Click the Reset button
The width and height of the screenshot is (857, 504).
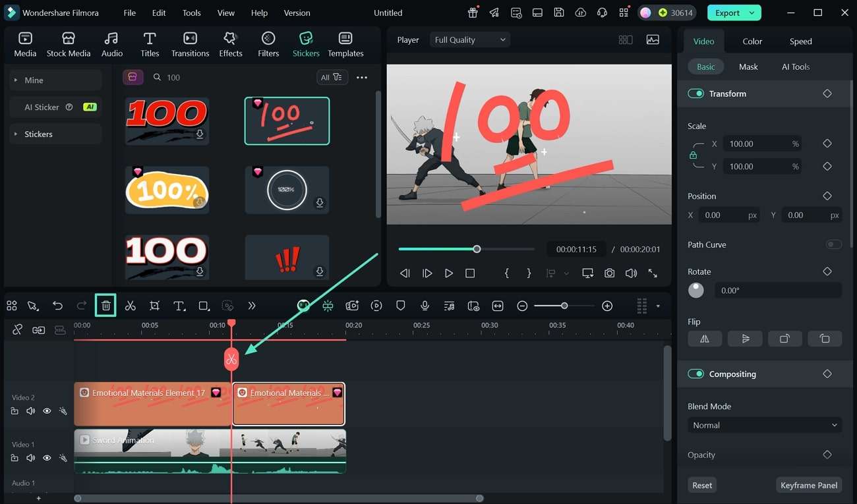702,485
